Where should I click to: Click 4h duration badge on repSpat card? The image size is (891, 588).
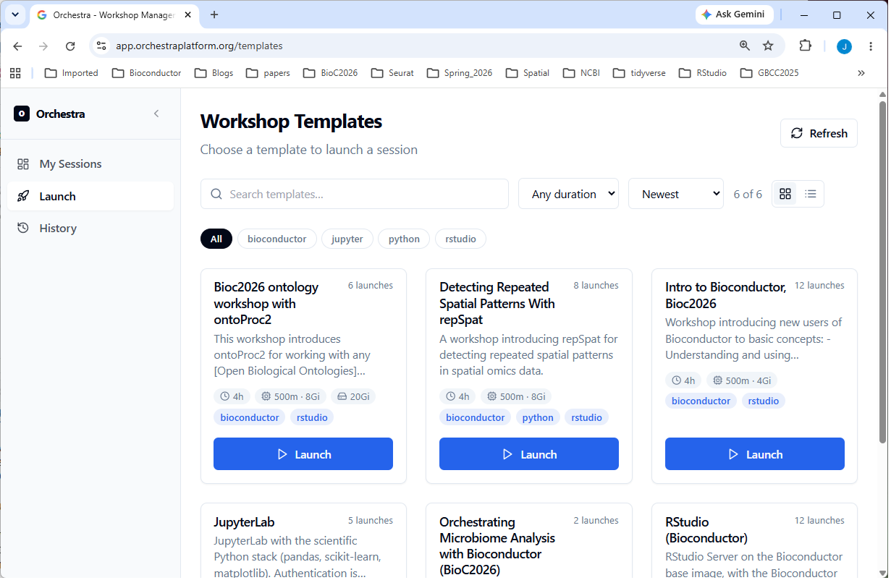(x=458, y=396)
